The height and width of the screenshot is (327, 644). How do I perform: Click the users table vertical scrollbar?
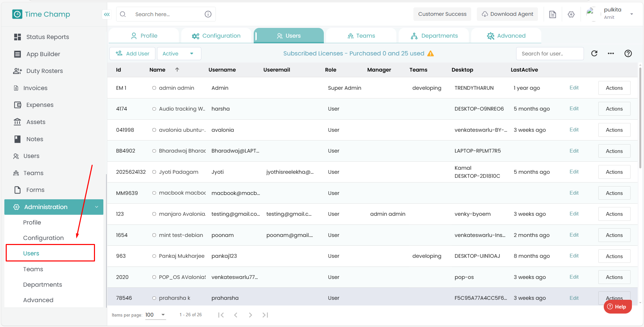coord(640,118)
